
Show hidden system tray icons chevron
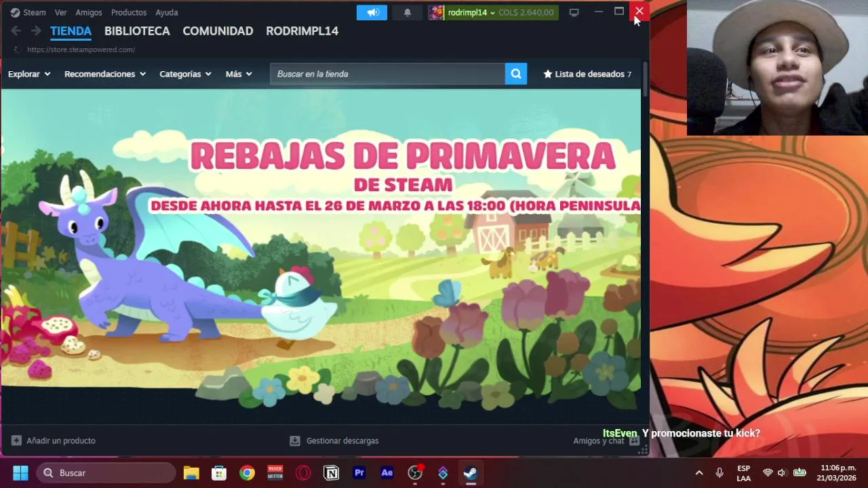click(x=699, y=472)
